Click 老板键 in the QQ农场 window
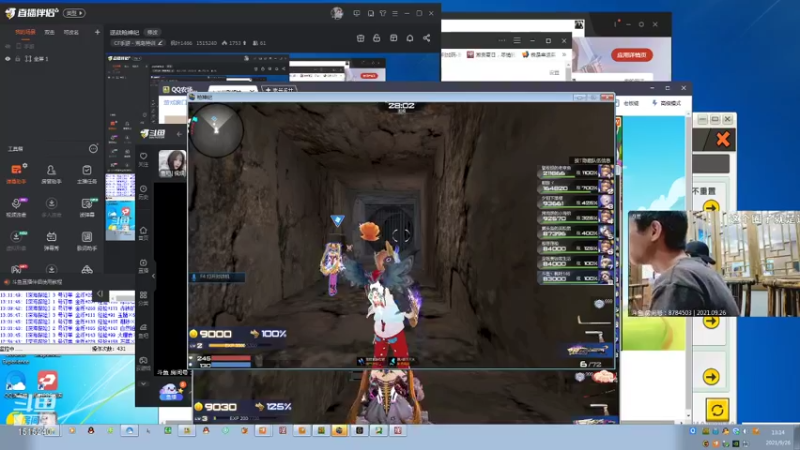Screen dimensions: 800x450 pyautogui.click(x=628, y=103)
